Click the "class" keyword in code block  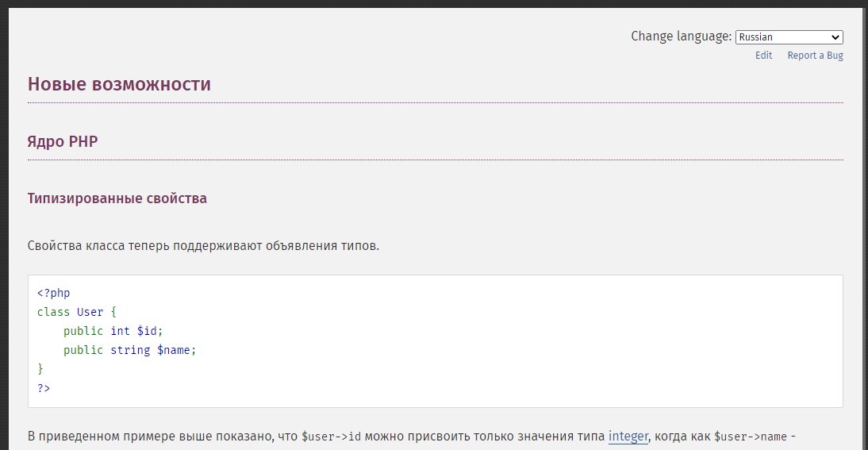[53, 312]
